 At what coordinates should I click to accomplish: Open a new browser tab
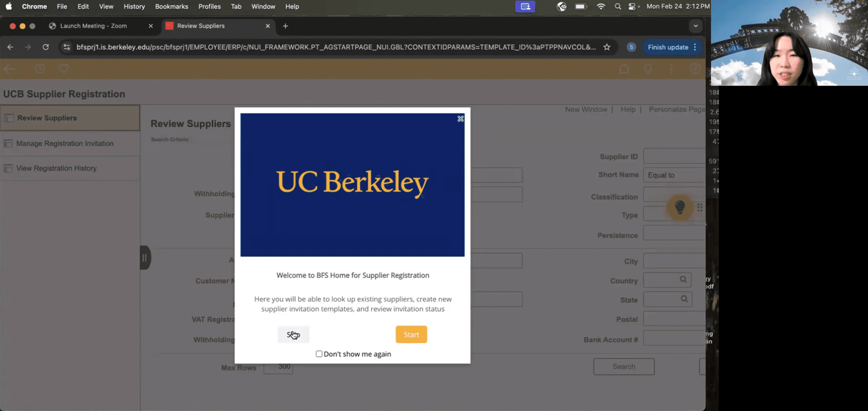point(285,26)
